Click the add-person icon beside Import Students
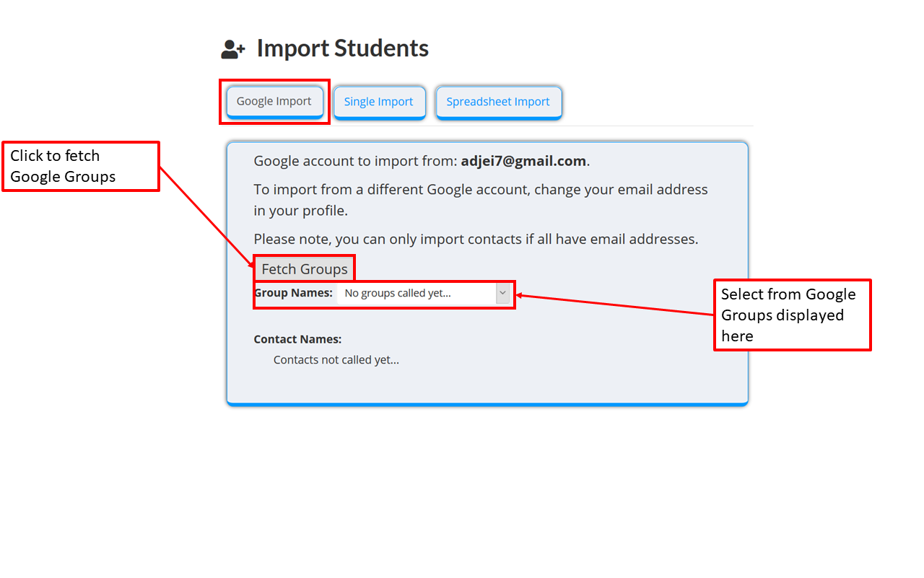Screen dimensions: 924x578 (232, 48)
